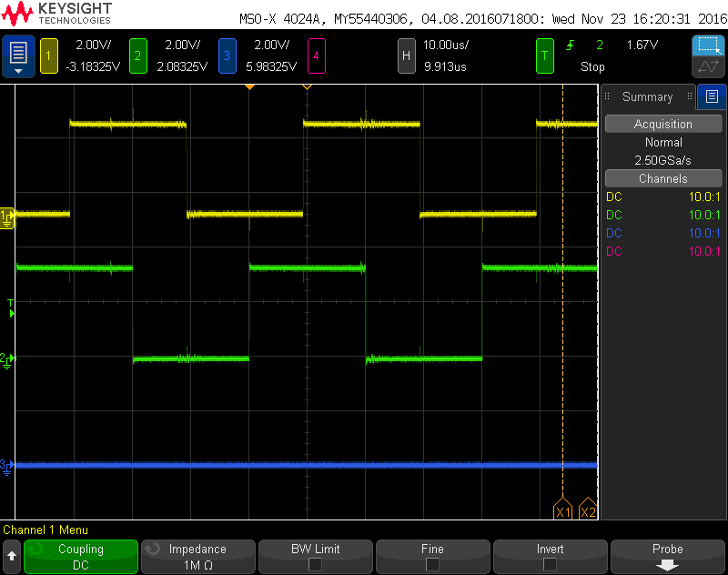728x575 pixels.
Task: Click the Summary panel right grip handle
Action: point(690,96)
